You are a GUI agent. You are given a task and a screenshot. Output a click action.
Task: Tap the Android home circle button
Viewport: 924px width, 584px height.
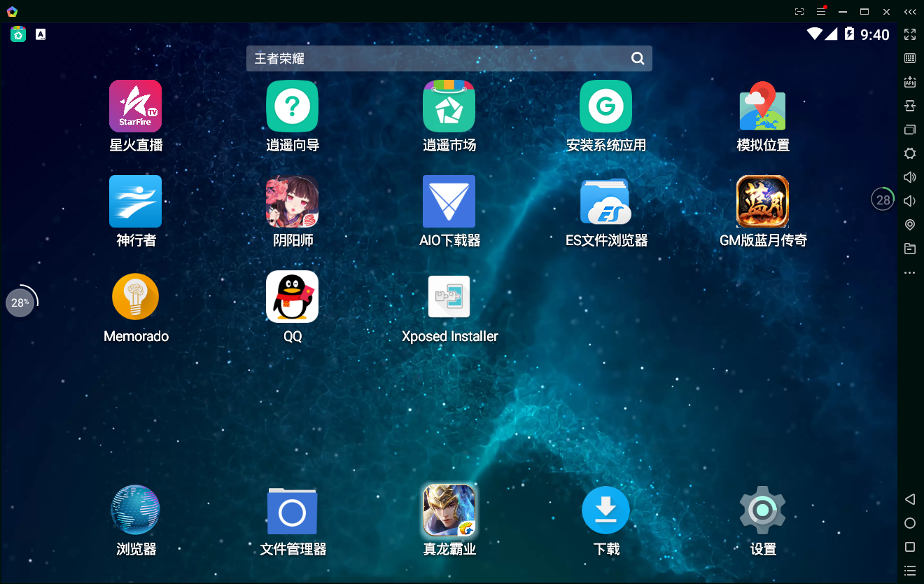910,523
